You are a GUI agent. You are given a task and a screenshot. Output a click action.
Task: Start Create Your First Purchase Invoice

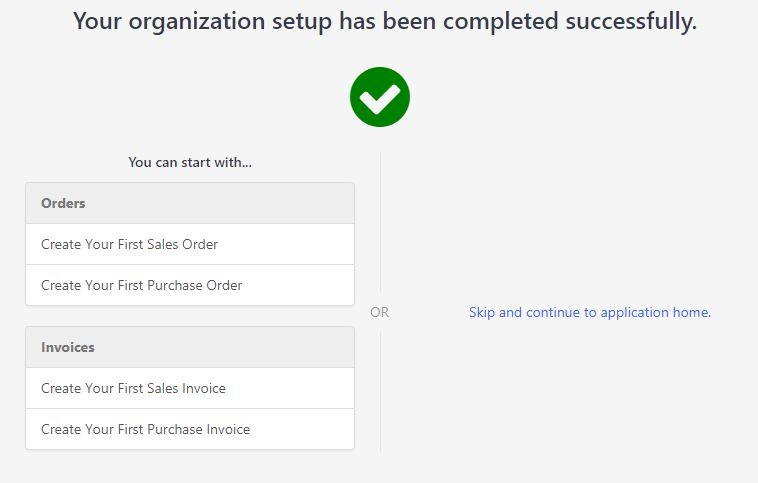190,429
